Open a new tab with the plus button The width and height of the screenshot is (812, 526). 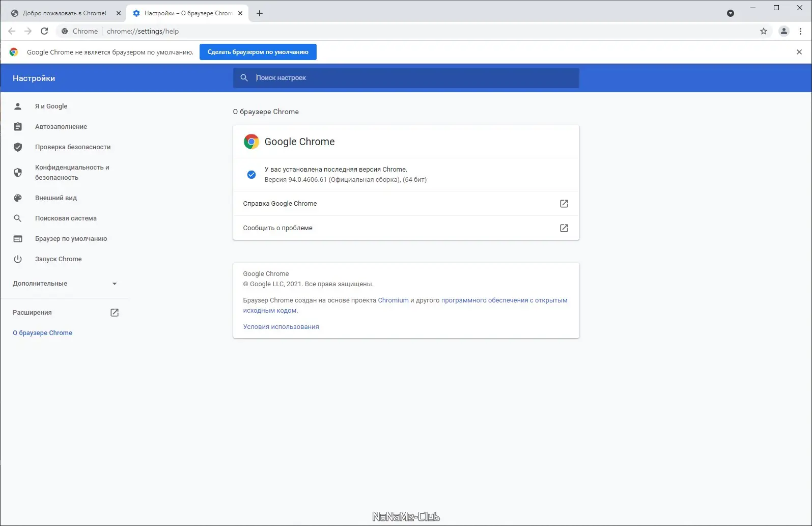[260, 13]
